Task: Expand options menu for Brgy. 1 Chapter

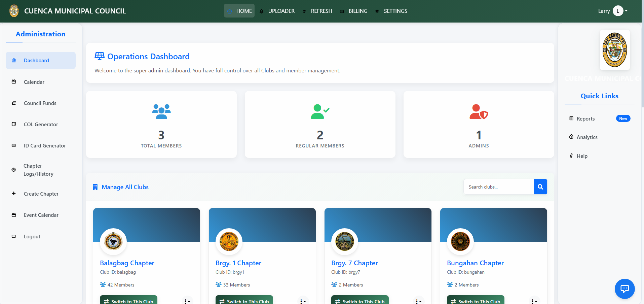Action: pos(303,301)
